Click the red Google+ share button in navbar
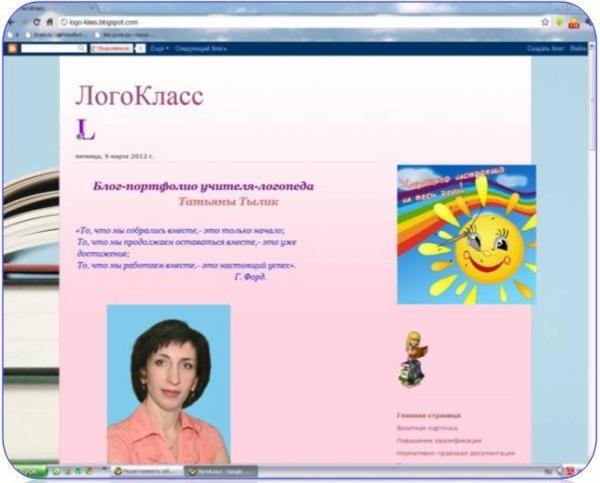Viewport: 600px width, 483px height. (x=112, y=49)
